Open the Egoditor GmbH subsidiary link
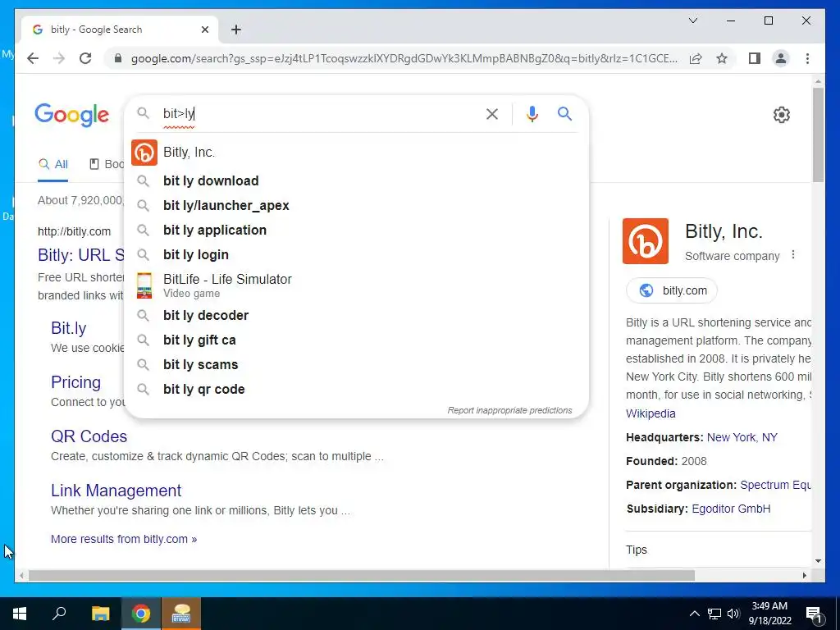Image resolution: width=840 pixels, height=630 pixels. (731, 509)
